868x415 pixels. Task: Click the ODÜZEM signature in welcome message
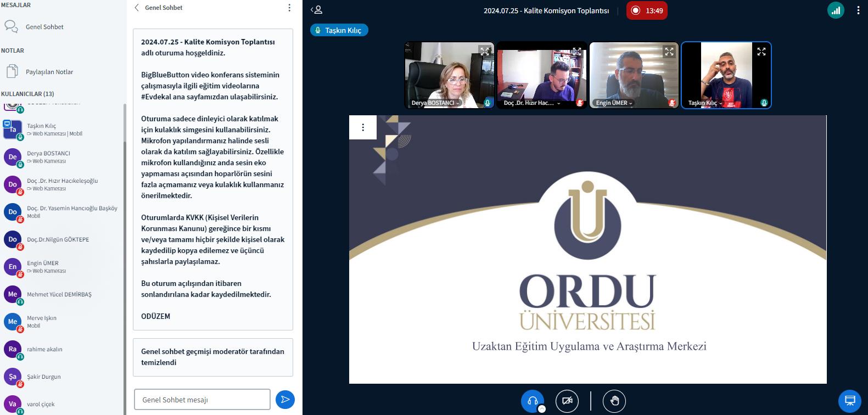coord(155,316)
